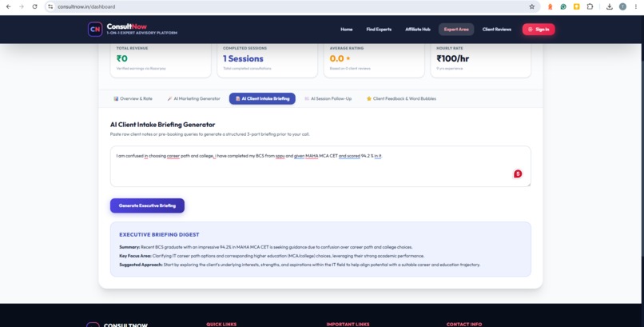
Task: Reload the page with refresh icon
Action: [x=35, y=6]
